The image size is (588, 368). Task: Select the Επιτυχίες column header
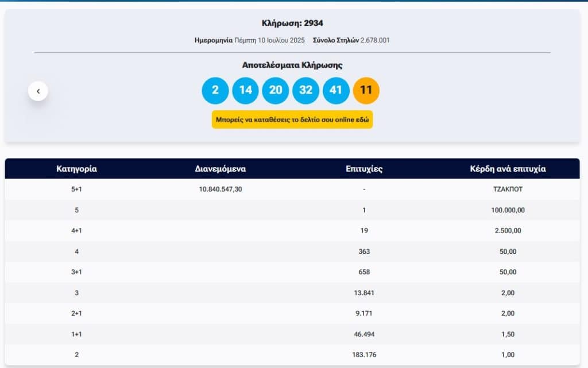coord(364,169)
